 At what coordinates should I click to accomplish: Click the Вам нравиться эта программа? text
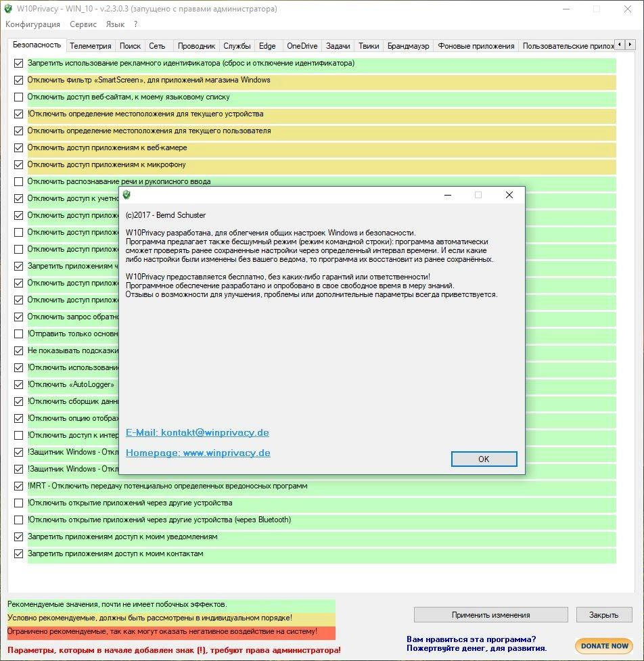pos(471,639)
